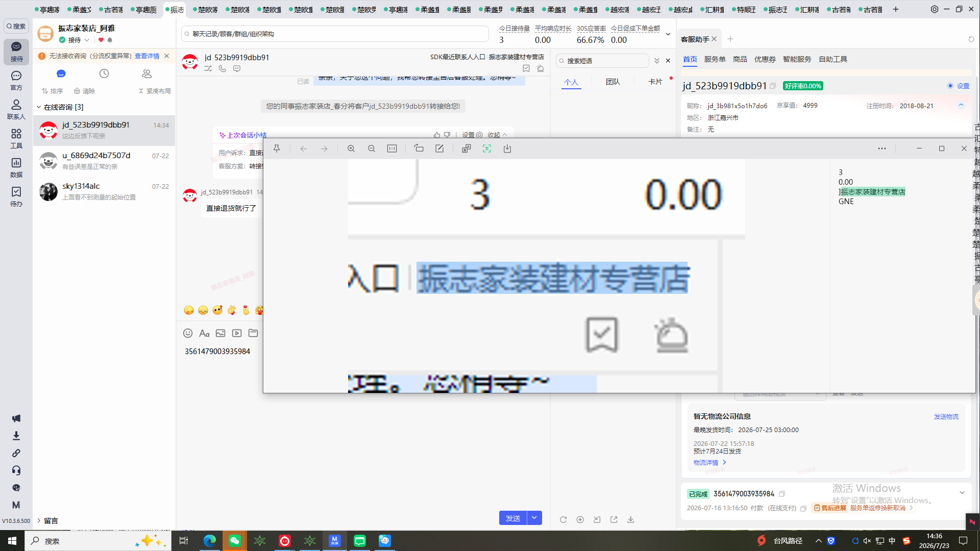980x551 pixels.
Task: Open font formatting in chat input
Action: click(204, 333)
